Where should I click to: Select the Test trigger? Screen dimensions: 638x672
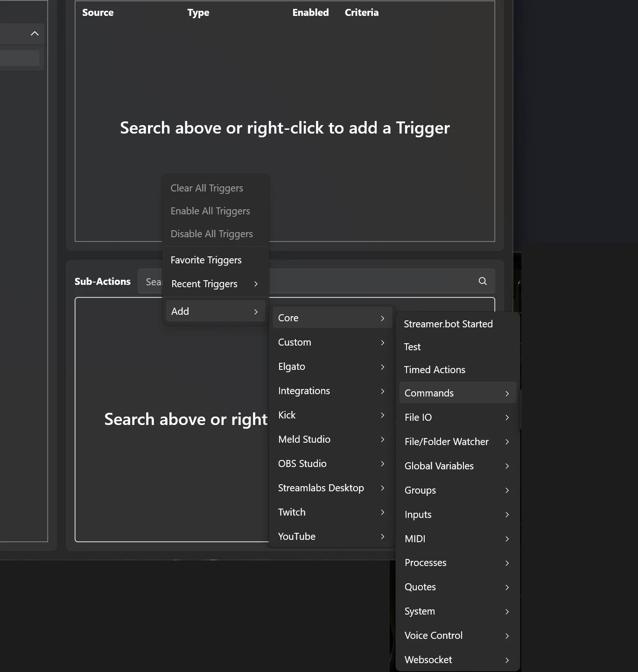[x=457, y=347]
